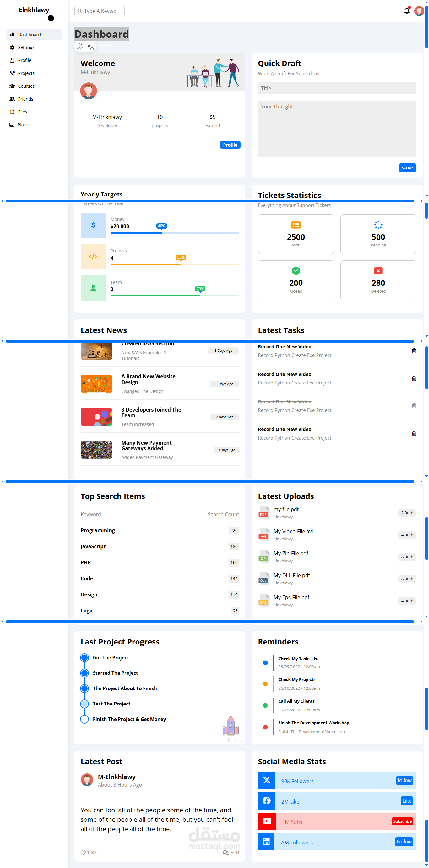Click the red X icon above 280 Deleted
Screen dimensions: 429x868
(378, 271)
